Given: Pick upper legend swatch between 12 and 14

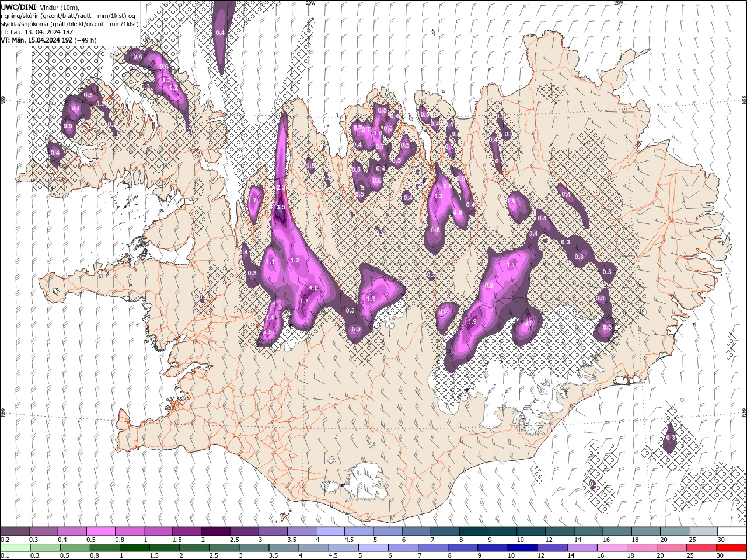Looking at the screenshot, I should coord(559,531).
